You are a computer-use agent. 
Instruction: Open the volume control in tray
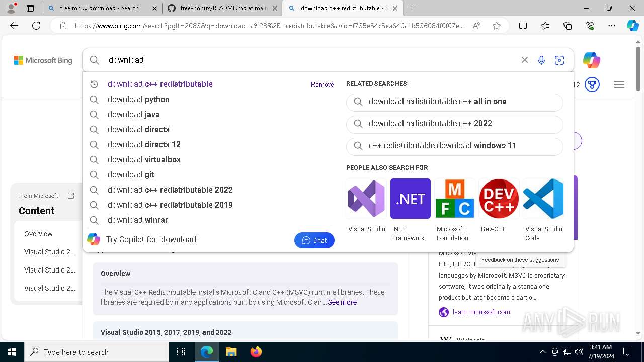click(x=579, y=352)
